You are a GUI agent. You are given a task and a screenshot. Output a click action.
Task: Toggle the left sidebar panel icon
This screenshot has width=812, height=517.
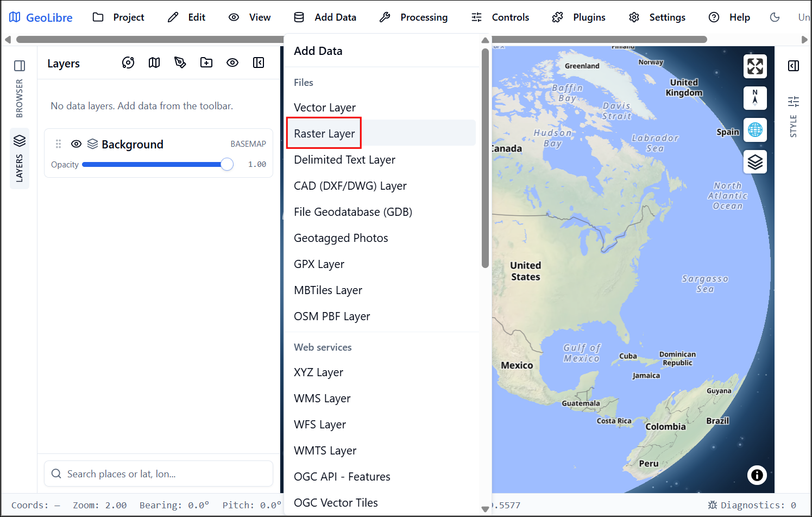20,66
